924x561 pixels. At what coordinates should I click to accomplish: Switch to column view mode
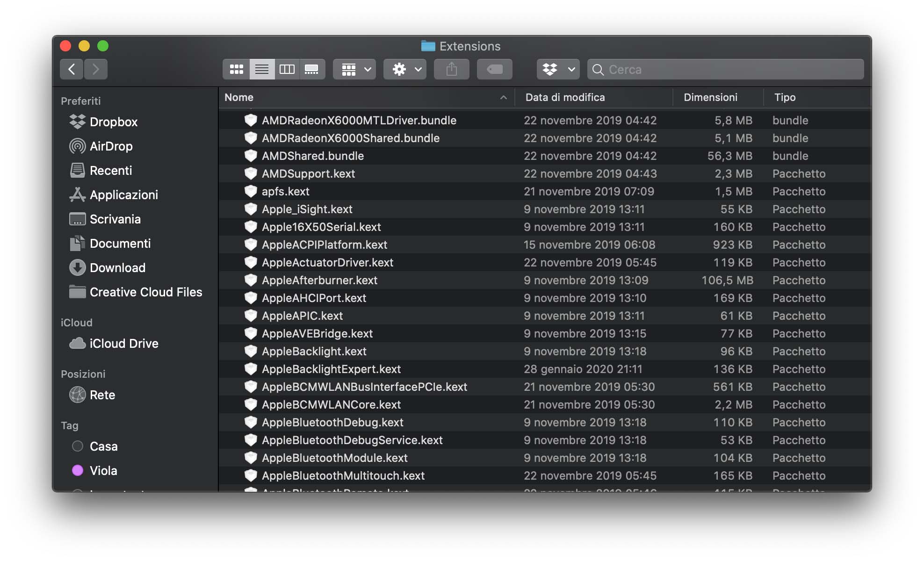point(287,70)
